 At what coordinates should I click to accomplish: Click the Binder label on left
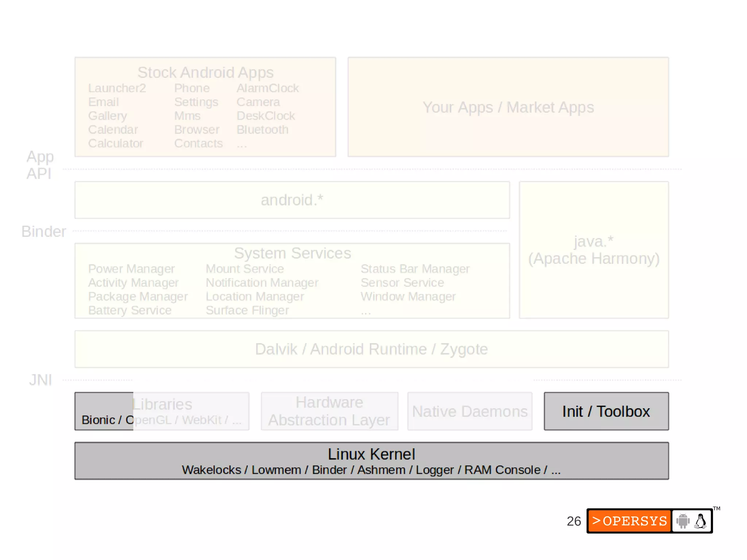(43, 231)
